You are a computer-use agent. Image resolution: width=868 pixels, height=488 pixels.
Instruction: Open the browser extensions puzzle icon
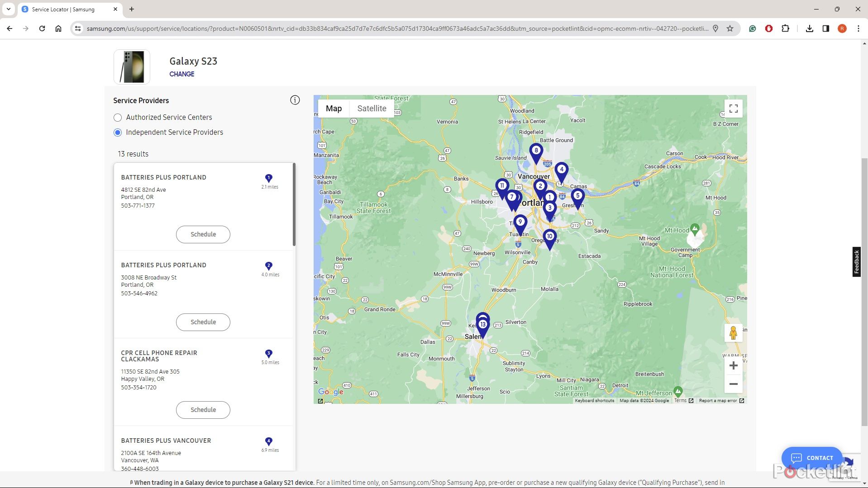tap(785, 28)
